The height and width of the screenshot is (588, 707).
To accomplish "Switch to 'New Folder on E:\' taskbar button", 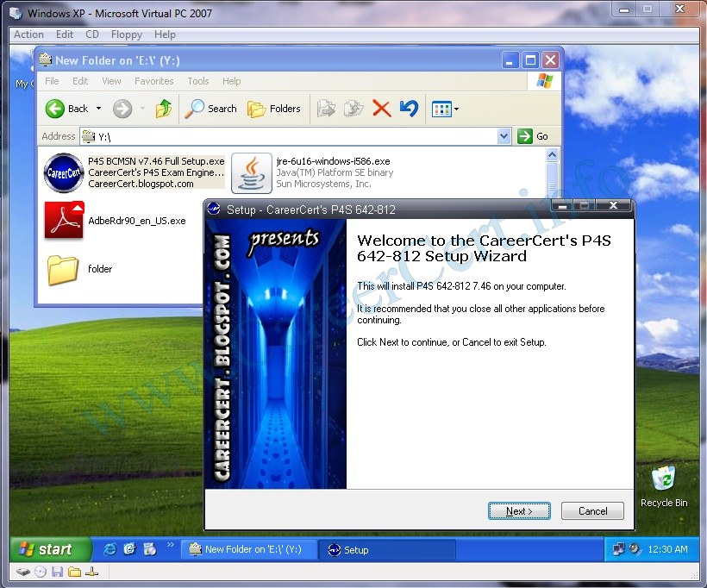I will (x=248, y=550).
